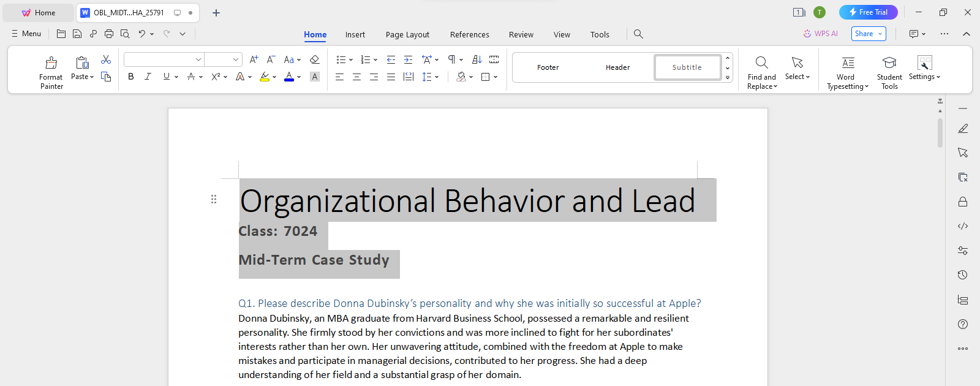
Task: Justify the text alignment
Action: (391, 77)
